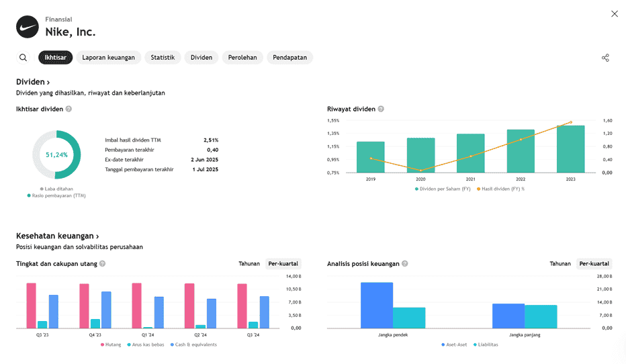
Task: Open help icon next to Ikhtisar dividen
Action: click(69, 109)
